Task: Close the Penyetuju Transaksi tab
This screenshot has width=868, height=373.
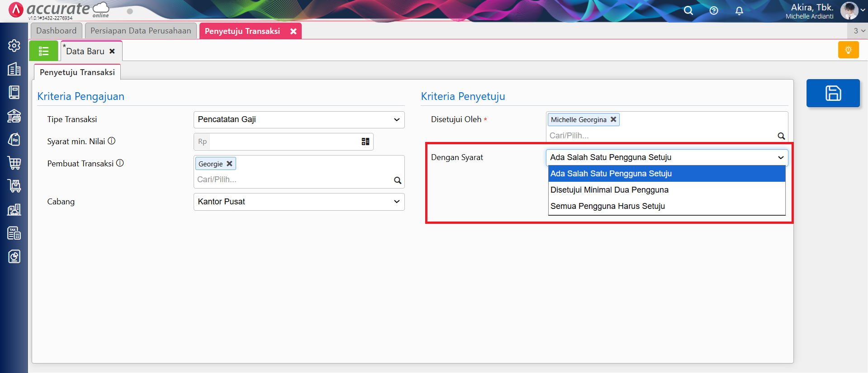Action: click(x=294, y=31)
